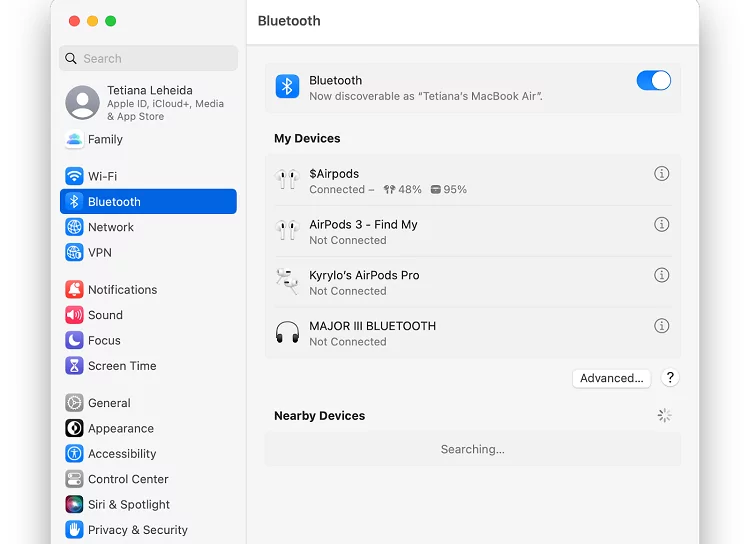Click the Focus moon icon
750x544 pixels.
pos(74,340)
